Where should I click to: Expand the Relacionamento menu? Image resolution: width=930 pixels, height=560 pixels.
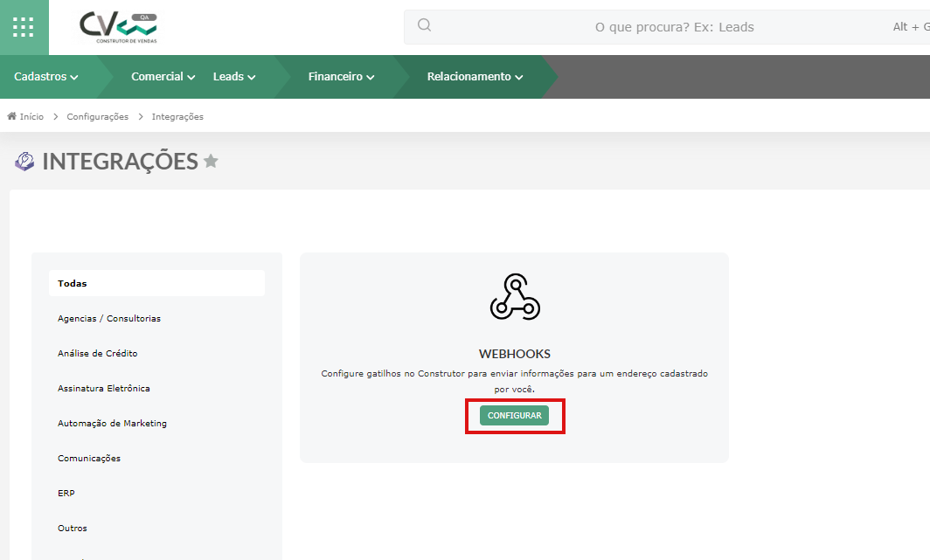pyautogui.click(x=475, y=77)
